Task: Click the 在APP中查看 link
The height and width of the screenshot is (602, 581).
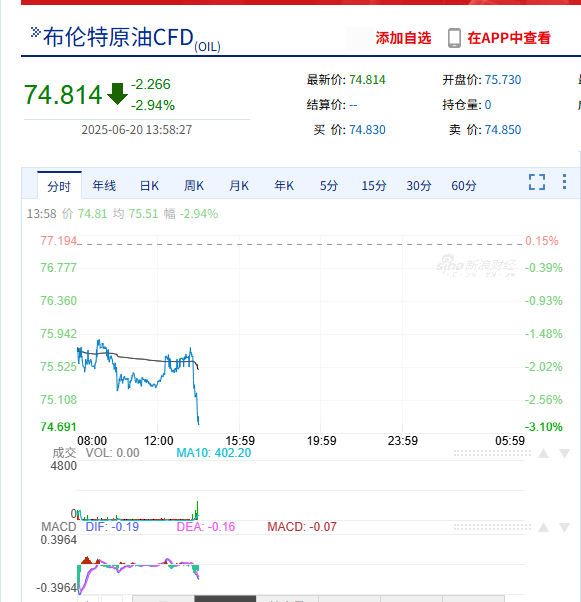Action: point(509,38)
